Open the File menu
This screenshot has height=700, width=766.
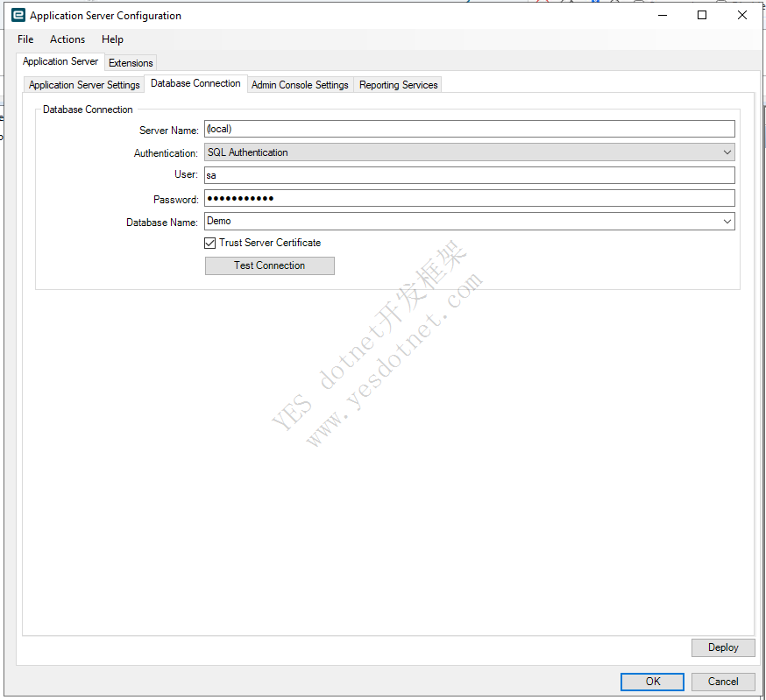25,39
